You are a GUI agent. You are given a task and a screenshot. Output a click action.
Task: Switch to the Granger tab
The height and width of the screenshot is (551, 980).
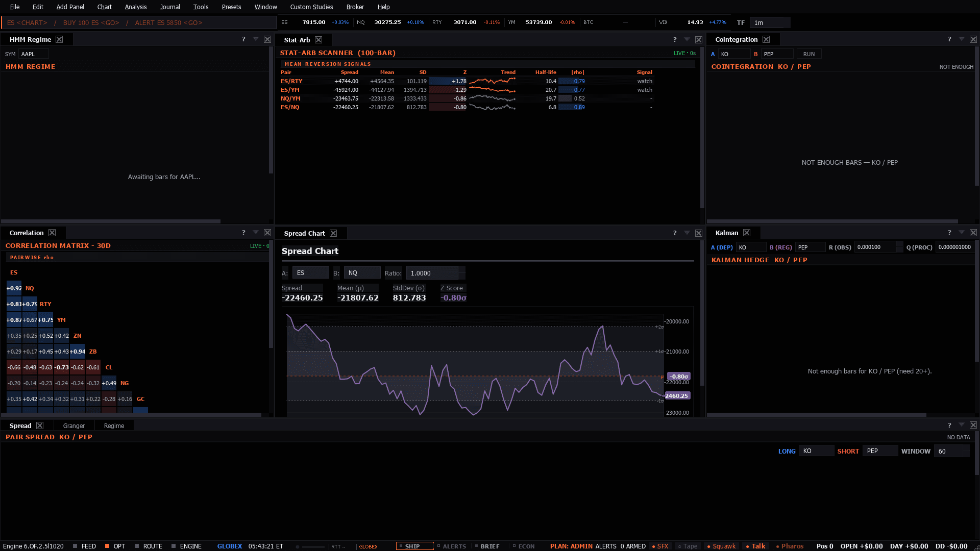[x=74, y=425]
